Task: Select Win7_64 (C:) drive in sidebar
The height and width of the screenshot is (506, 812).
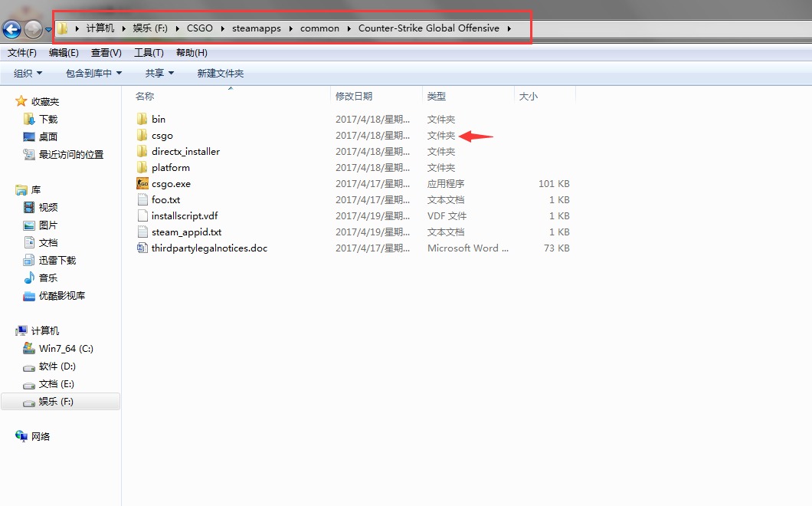Action: coord(66,349)
